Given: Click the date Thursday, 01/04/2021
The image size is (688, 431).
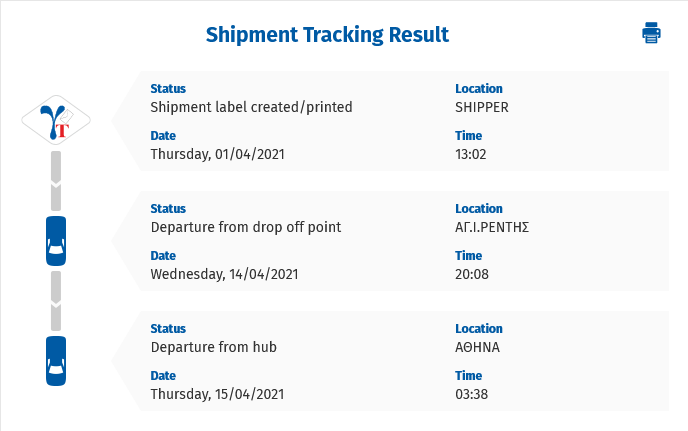Looking at the screenshot, I should 218,154.
